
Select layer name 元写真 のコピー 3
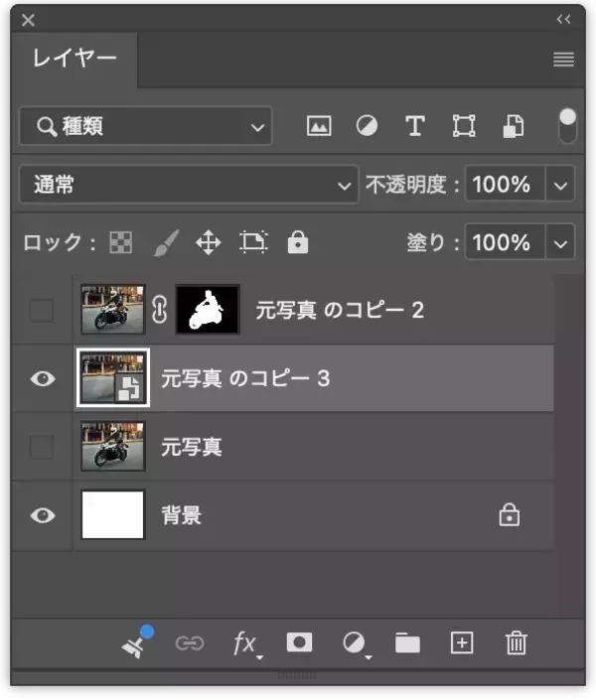click(245, 378)
